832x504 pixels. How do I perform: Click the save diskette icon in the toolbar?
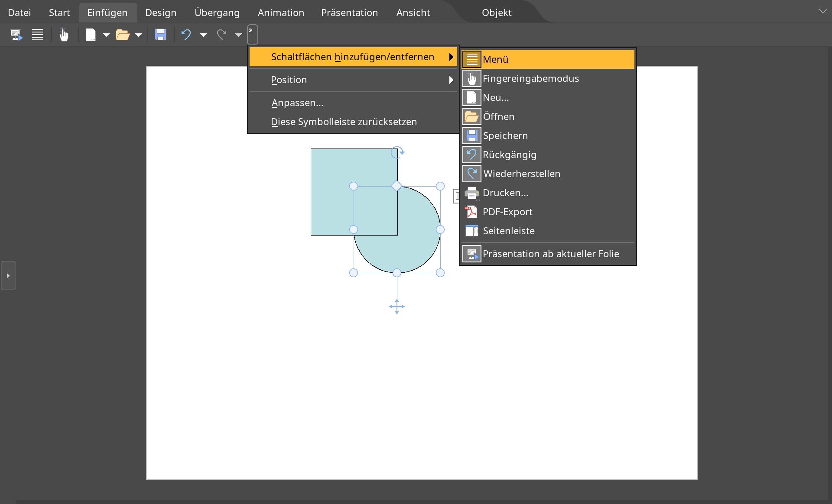point(160,35)
